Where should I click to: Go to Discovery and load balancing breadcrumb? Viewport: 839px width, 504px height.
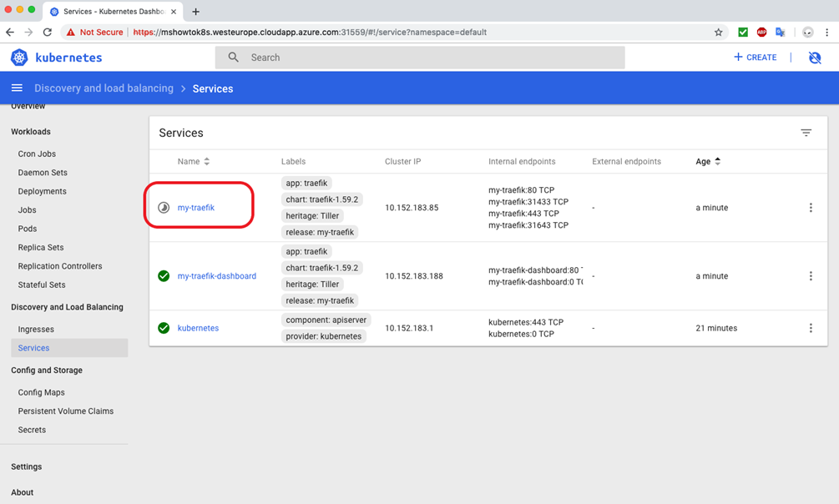(104, 88)
